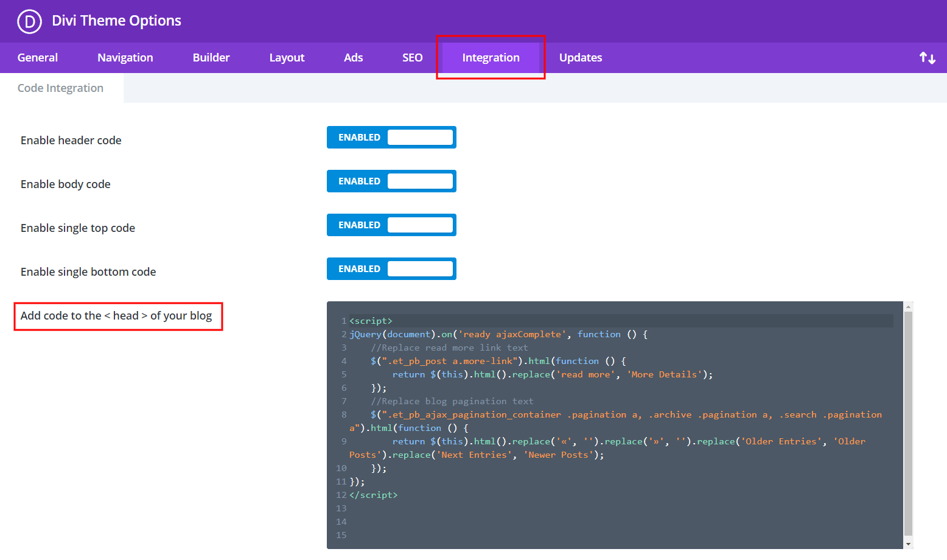Screen dimensions: 947x560
Task: Select the Code Integration sub-tab
Action: click(x=61, y=88)
